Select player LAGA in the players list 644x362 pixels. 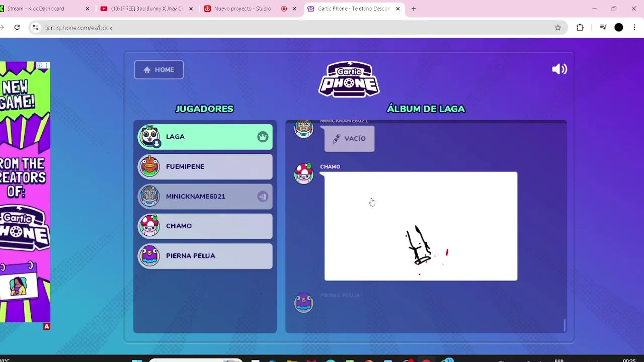(x=205, y=137)
